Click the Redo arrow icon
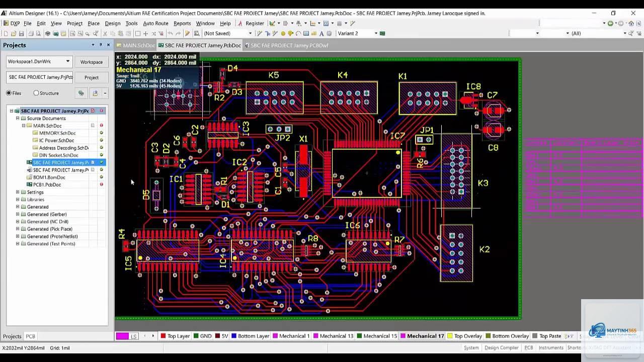This screenshot has width=644, height=362. click(x=178, y=33)
